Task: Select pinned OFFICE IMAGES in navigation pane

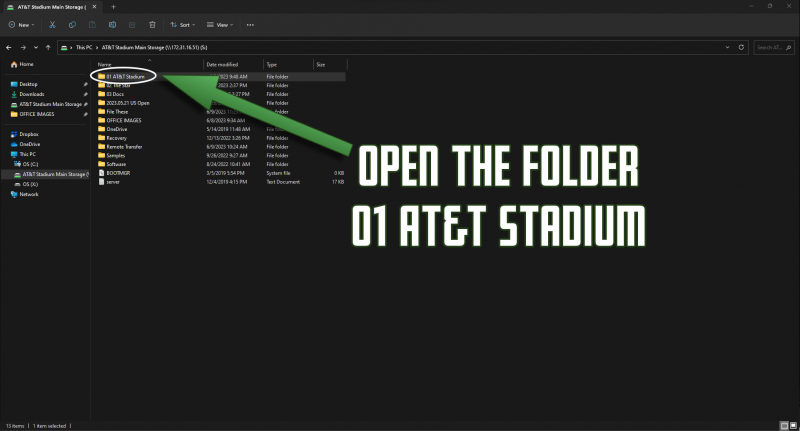Action: point(37,114)
